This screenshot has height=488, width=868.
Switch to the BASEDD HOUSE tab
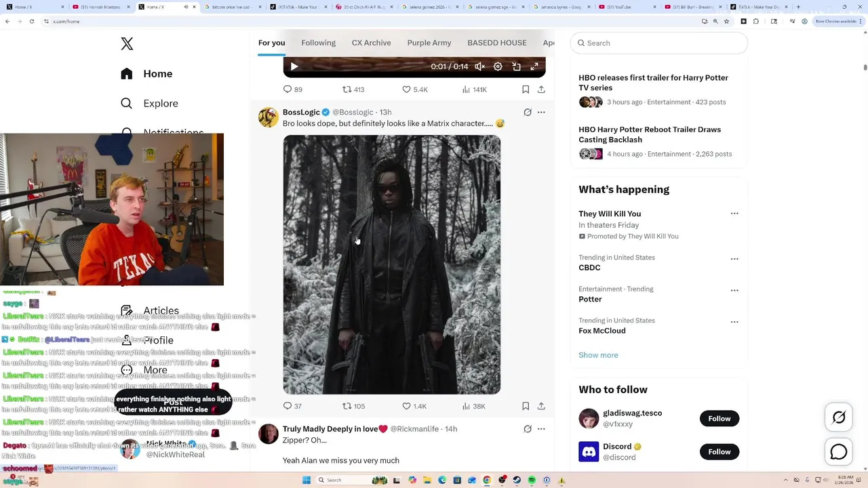coord(497,43)
